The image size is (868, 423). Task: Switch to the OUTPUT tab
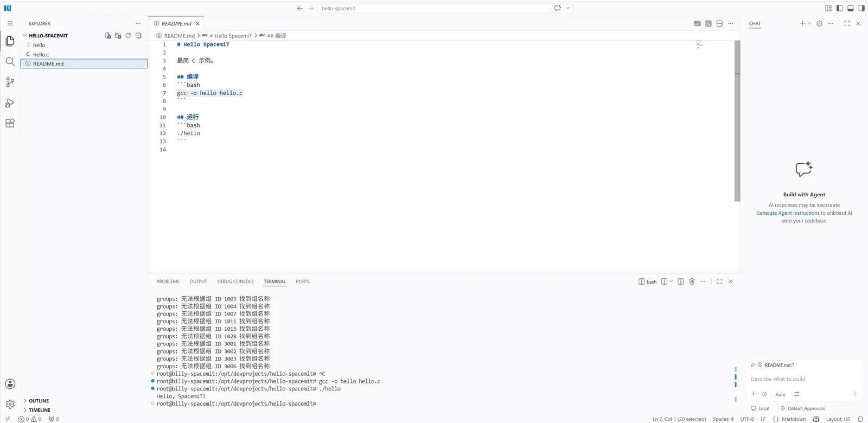click(199, 281)
